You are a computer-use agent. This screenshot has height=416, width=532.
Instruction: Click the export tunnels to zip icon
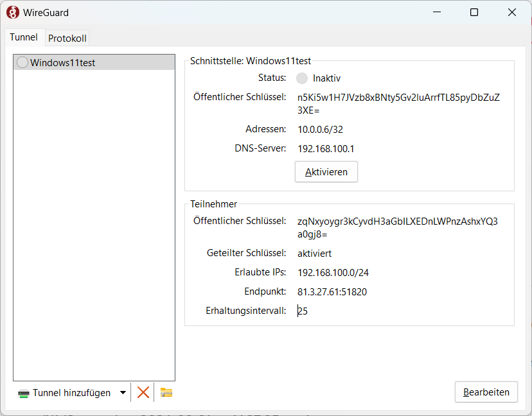tap(166, 393)
